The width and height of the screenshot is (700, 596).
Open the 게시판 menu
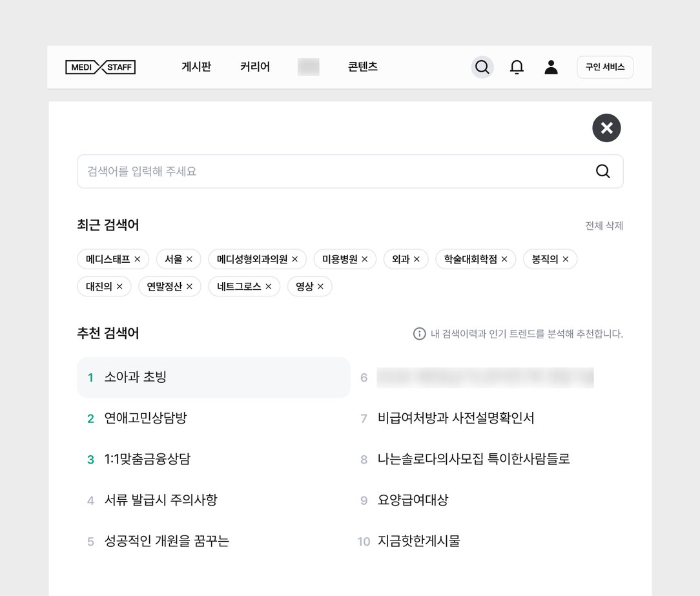pos(196,67)
